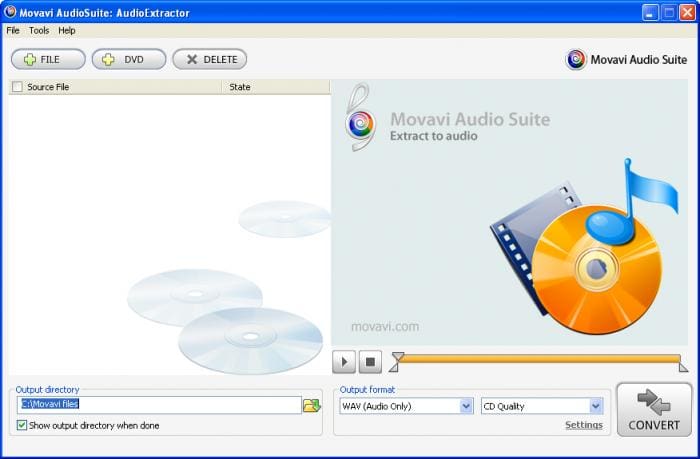Screen dimensions: 700x459
Task: Click the State column header
Action: 275,87
